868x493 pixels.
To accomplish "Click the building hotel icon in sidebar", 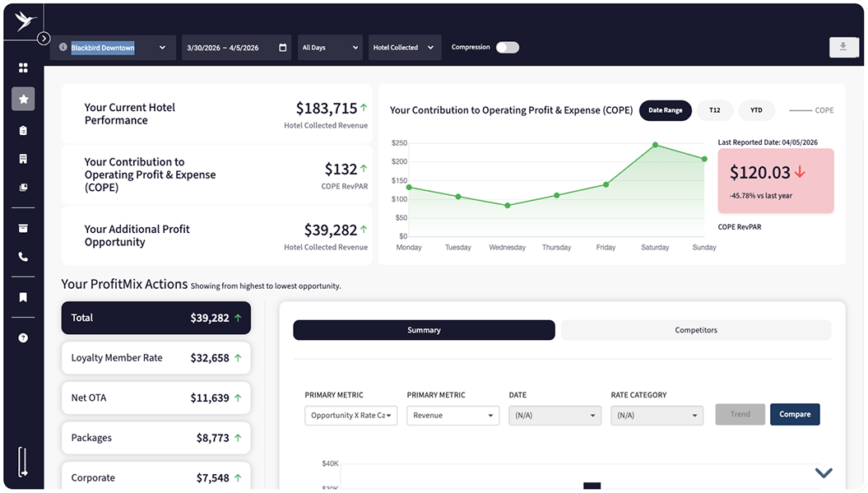I will pos(23,159).
